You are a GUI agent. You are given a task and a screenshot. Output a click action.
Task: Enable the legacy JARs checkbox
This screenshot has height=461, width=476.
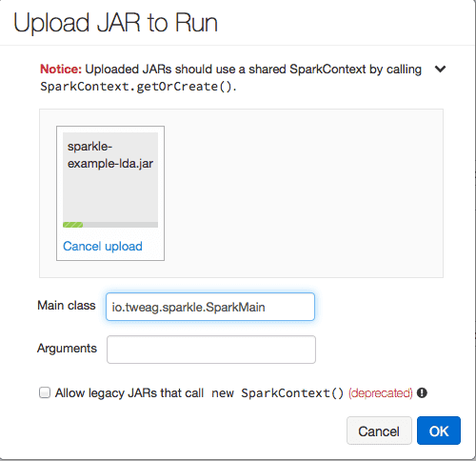click(x=45, y=392)
